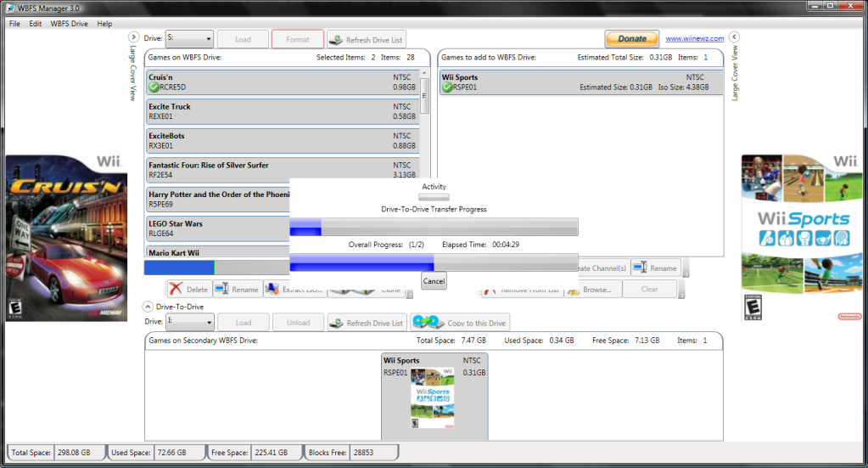Viewport: 868px width, 468px height.
Task: Cancel the drive-to-drive transfer
Action: (434, 281)
